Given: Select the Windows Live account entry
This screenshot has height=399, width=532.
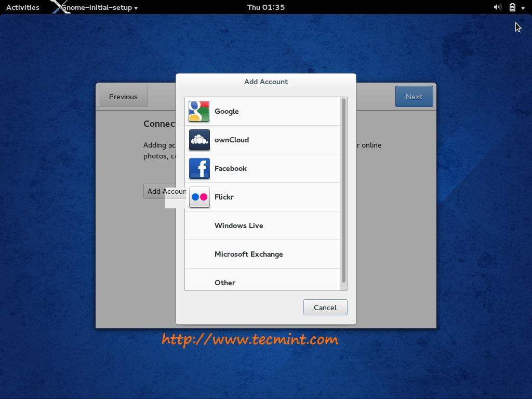Looking at the screenshot, I should click(x=238, y=225).
